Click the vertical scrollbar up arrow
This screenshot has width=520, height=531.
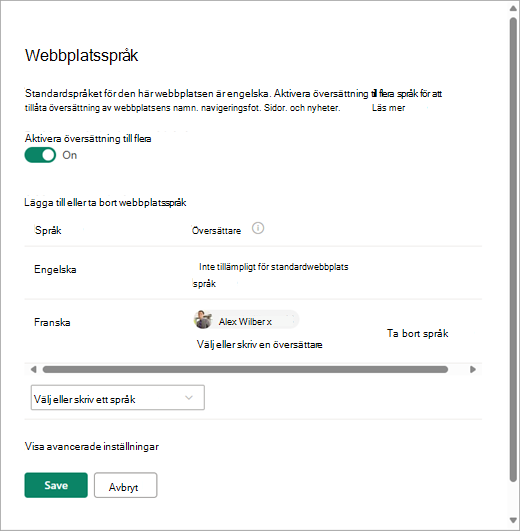click(x=513, y=8)
